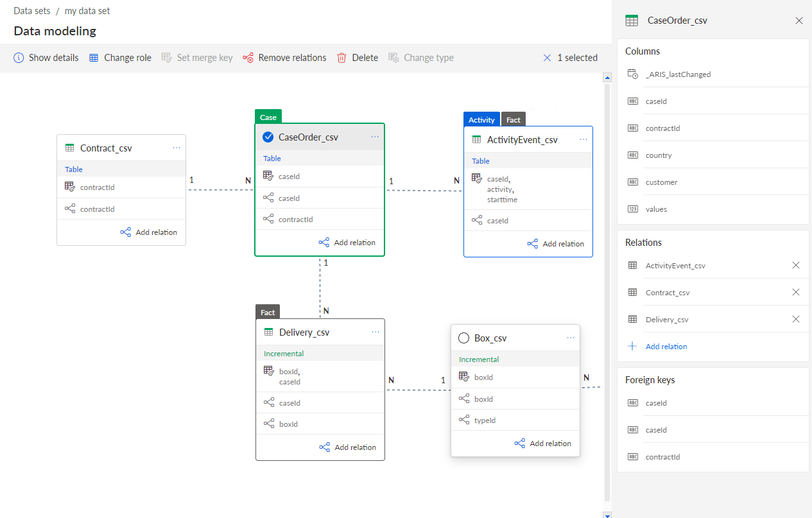Click Add relation icon in Contract_csv
This screenshot has width=812, height=518.
point(126,232)
